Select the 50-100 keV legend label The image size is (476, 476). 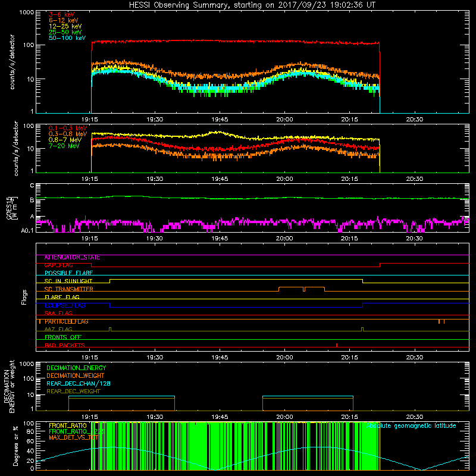[67, 38]
